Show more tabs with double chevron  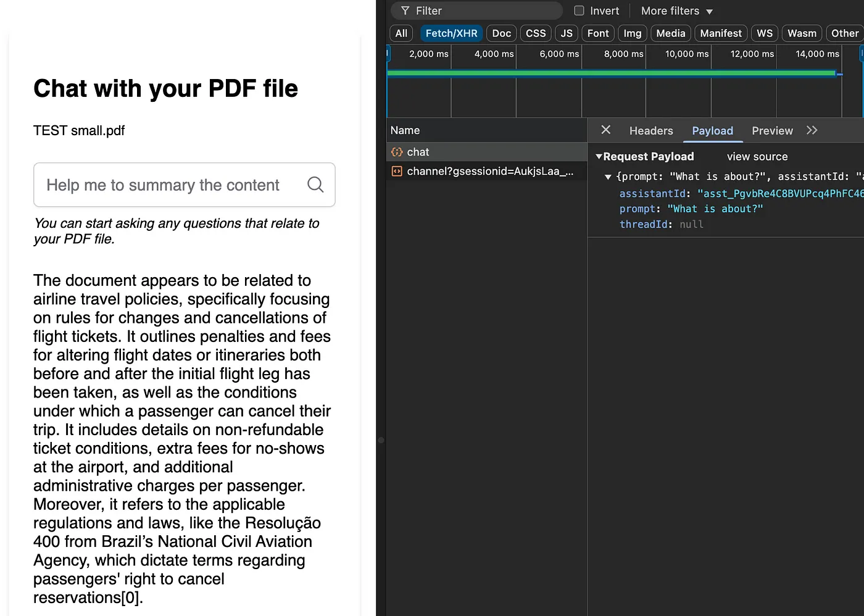(812, 130)
